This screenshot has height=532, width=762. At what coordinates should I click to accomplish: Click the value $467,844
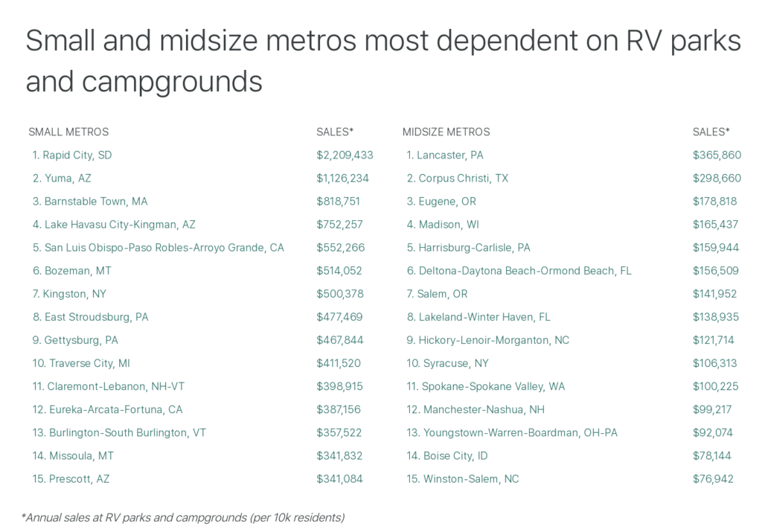339,340
